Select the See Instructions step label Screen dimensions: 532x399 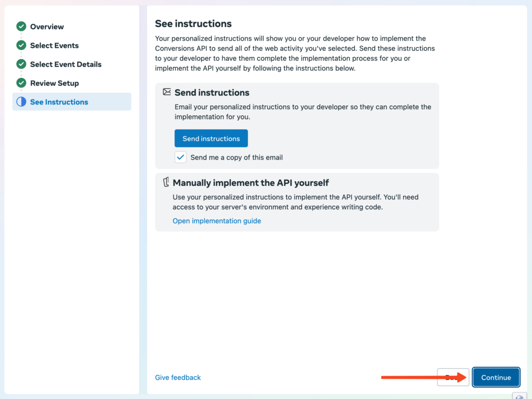tap(59, 102)
